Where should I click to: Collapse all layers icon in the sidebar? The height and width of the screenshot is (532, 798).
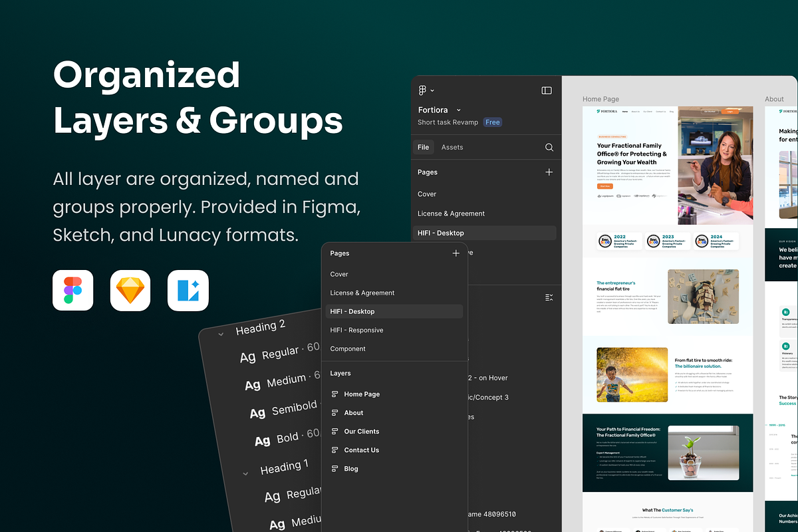(549, 297)
